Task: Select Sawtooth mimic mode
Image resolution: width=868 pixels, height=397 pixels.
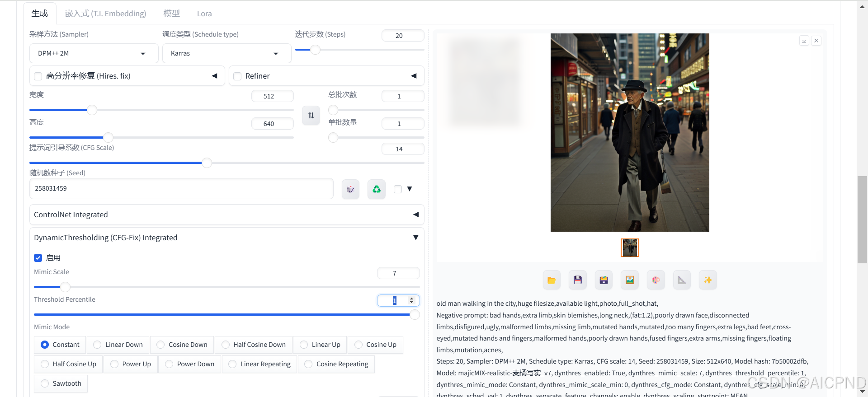Action: pyautogui.click(x=61, y=383)
